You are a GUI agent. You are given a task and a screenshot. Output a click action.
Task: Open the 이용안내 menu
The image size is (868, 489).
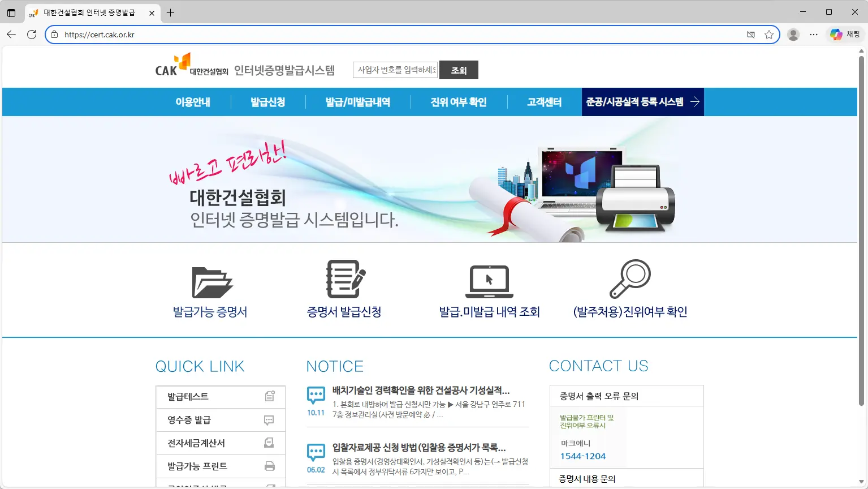tap(193, 102)
